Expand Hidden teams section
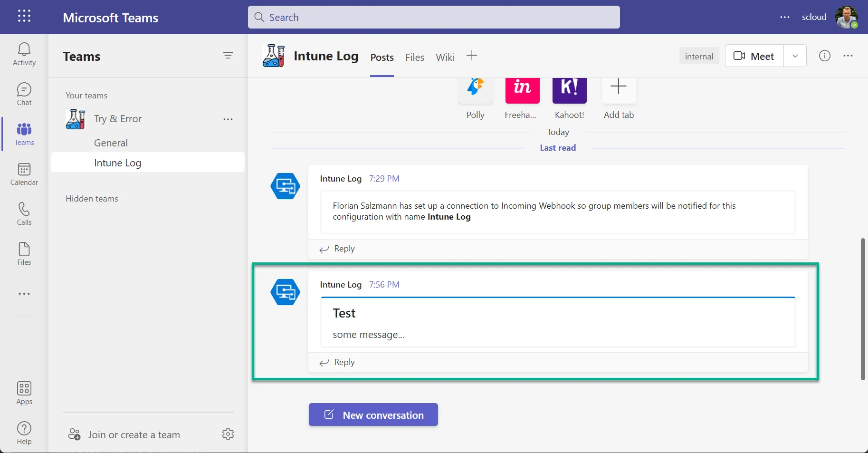This screenshot has width=868, height=453. pyautogui.click(x=92, y=199)
